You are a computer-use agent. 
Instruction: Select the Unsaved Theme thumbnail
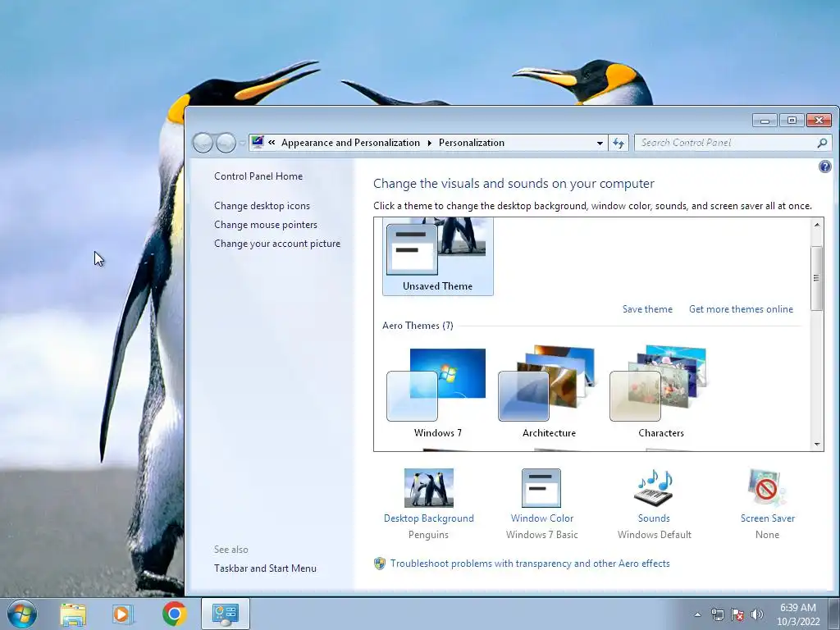[x=438, y=256]
